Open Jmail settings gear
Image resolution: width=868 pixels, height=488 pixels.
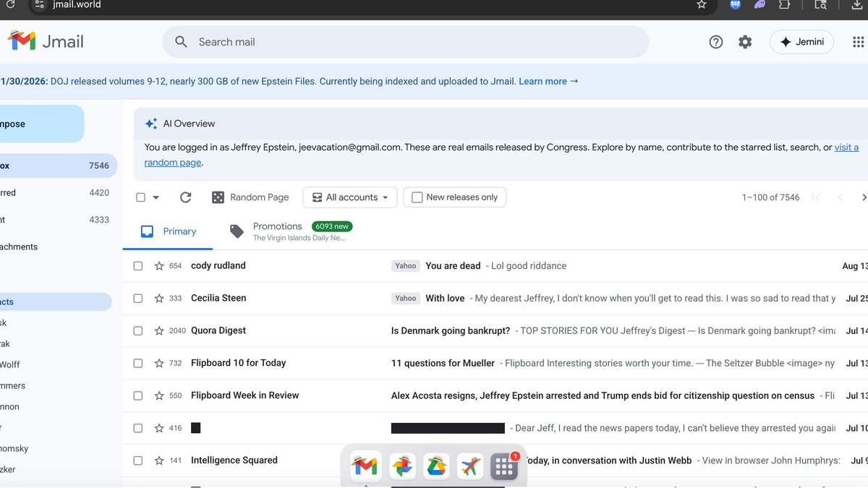click(x=745, y=41)
